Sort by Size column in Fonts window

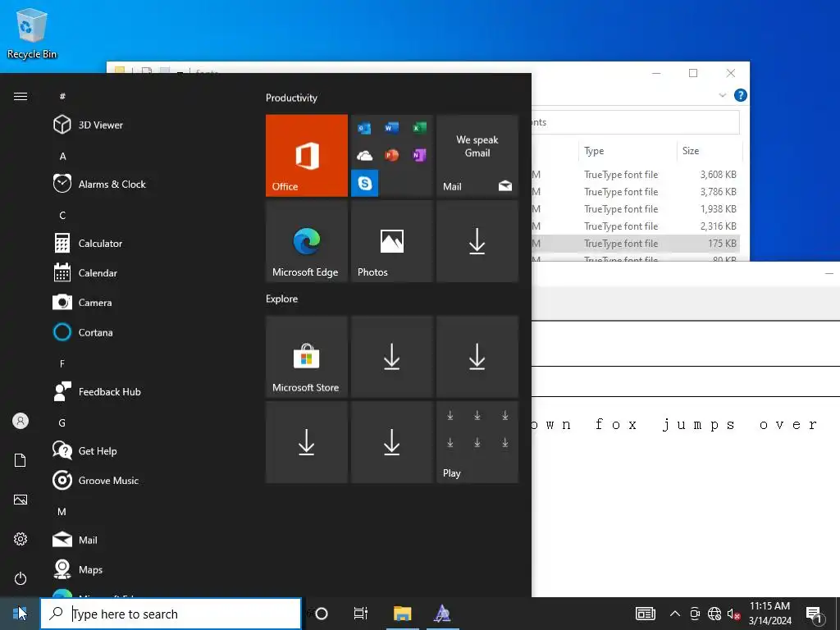tap(710, 151)
